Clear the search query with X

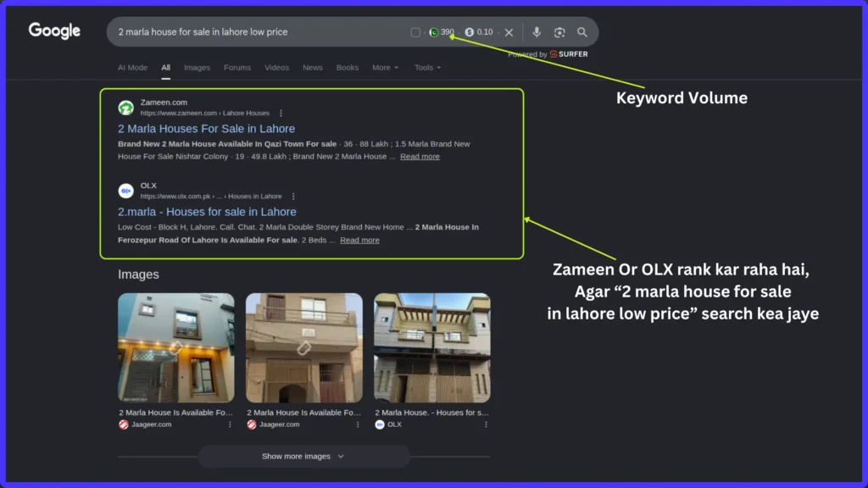coord(509,32)
